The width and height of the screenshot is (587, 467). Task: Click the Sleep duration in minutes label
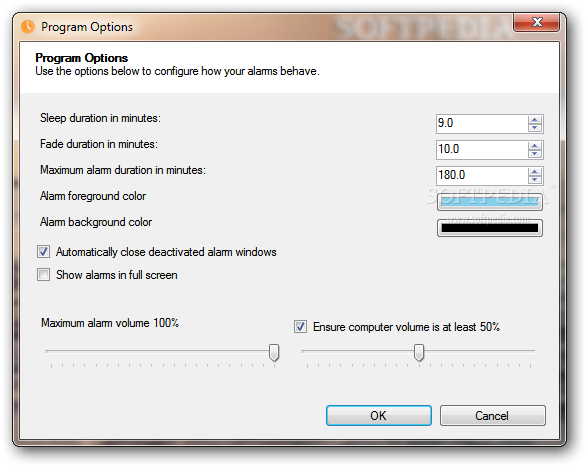(x=100, y=118)
